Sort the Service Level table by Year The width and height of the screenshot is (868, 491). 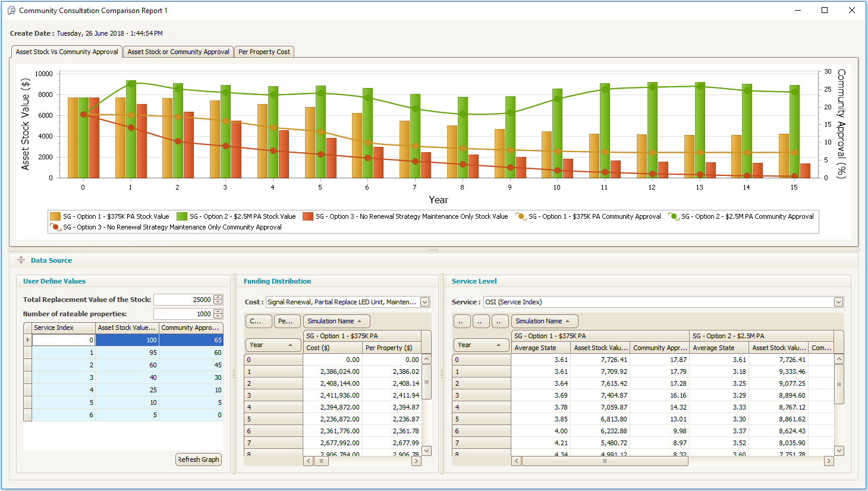point(481,345)
